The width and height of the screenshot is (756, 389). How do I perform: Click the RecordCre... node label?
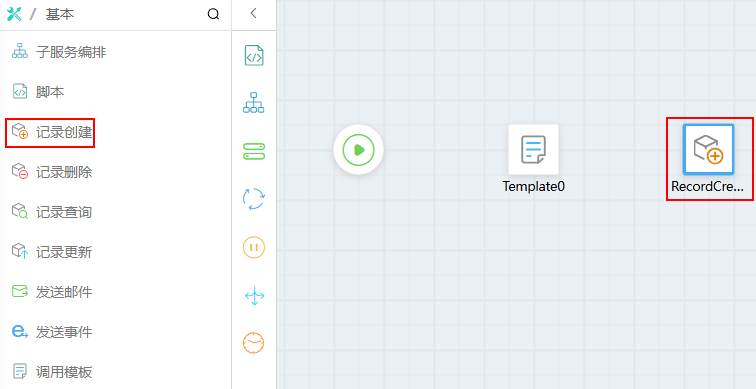(x=707, y=187)
